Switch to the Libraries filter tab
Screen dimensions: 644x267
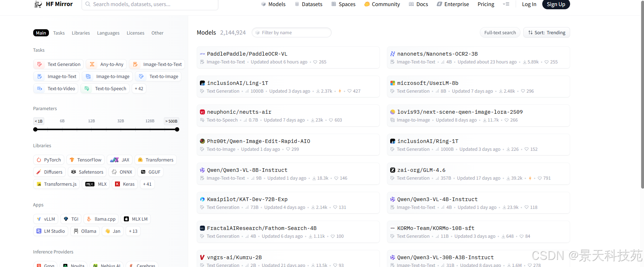[81, 33]
